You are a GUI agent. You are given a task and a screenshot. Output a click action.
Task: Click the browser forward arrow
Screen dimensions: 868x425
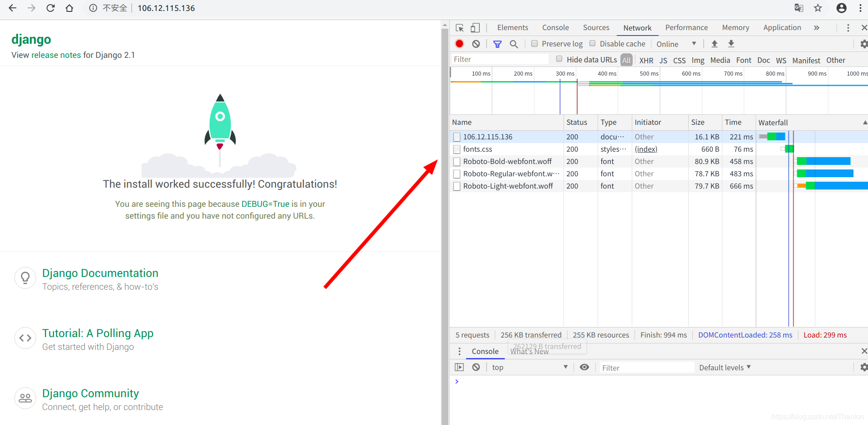[x=31, y=8]
